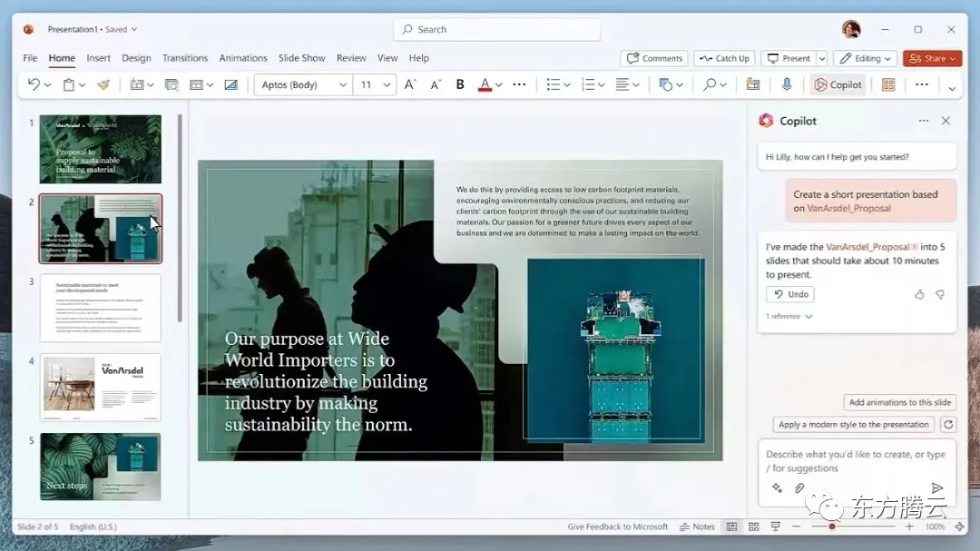The height and width of the screenshot is (551, 980).
Task: Click the Increase Font Size icon
Action: [x=408, y=84]
